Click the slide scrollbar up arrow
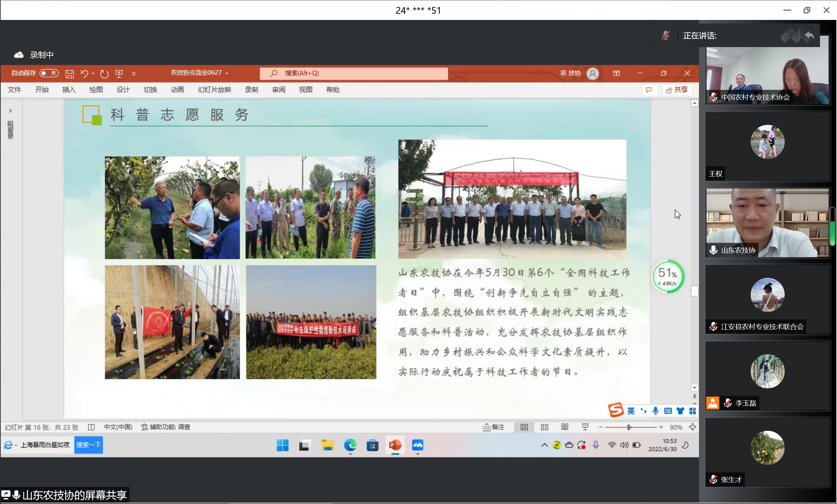This screenshot has width=837, height=504. pos(694,103)
